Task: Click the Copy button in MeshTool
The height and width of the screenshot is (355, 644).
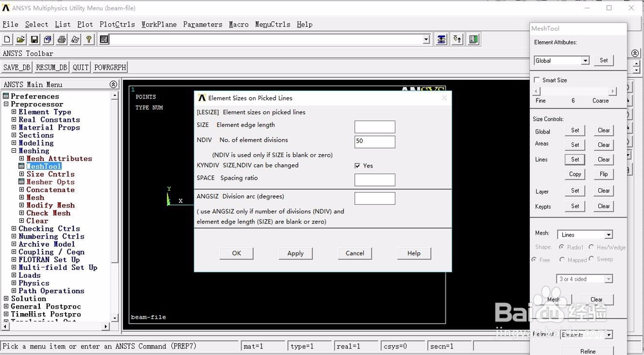Action: [x=575, y=174]
